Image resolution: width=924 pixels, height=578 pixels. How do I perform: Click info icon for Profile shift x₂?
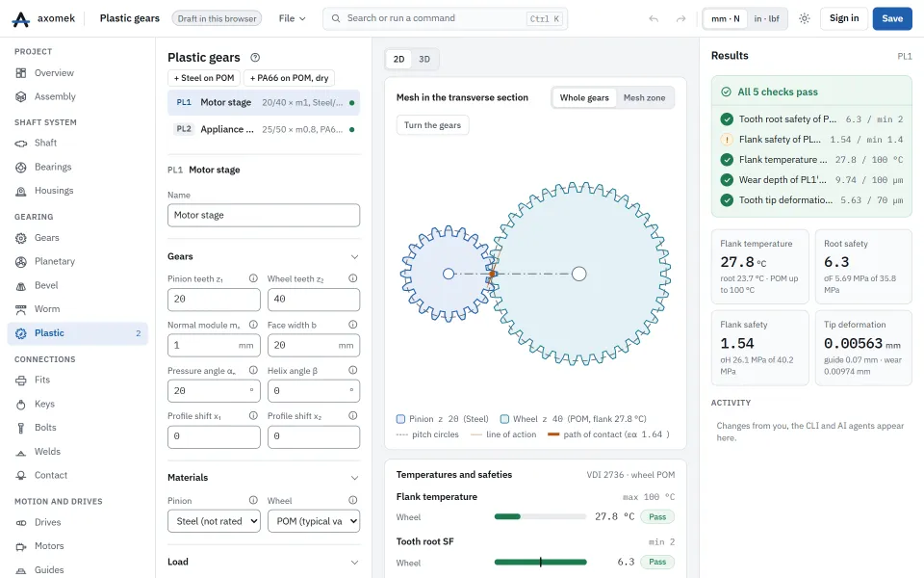point(353,416)
